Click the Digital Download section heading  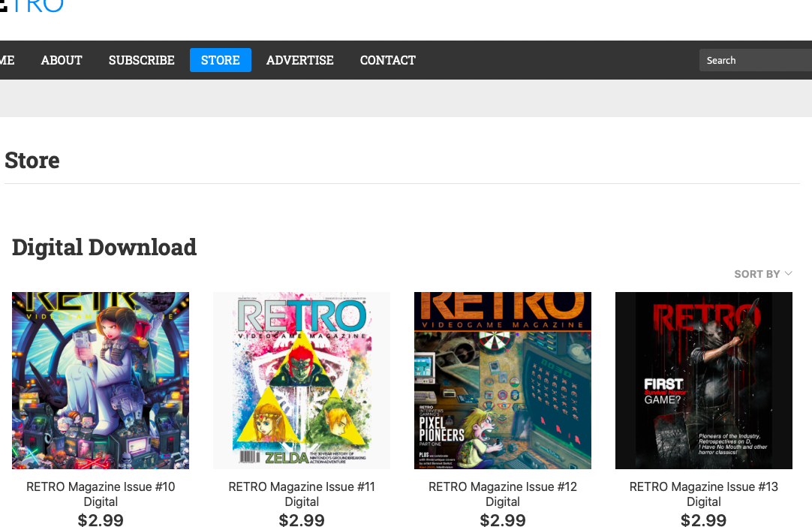pos(104,247)
